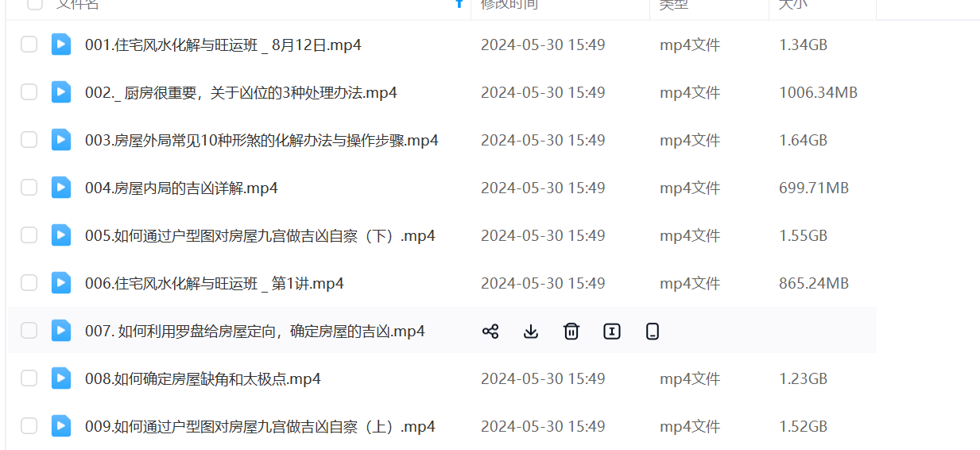Tick checkbox for 005 file row
This screenshot has width=980, height=450.
[x=29, y=235]
